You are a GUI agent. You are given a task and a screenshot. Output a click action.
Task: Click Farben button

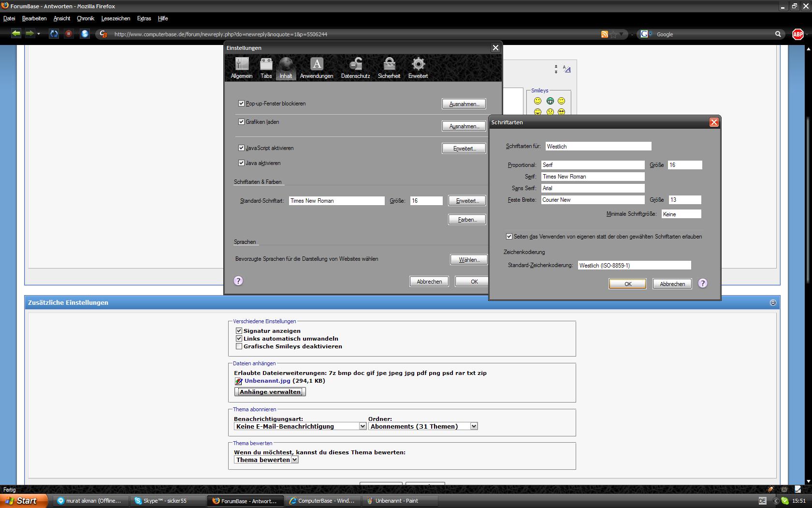(x=467, y=219)
